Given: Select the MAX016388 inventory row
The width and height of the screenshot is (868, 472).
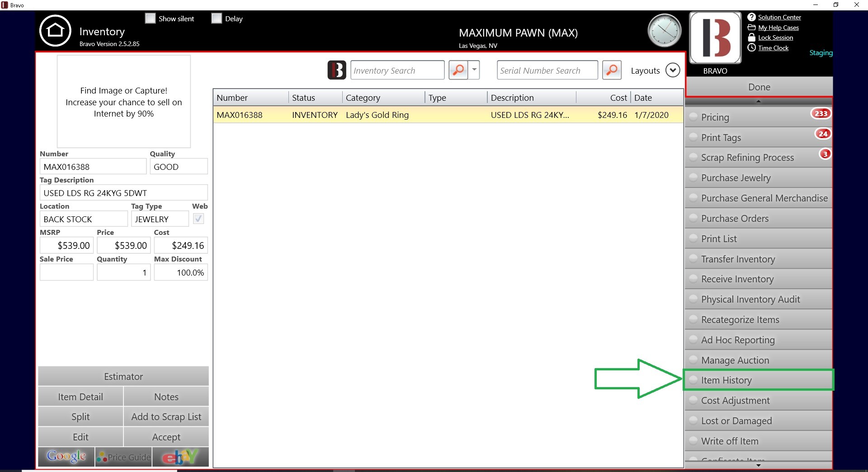Looking at the screenshot, I should pos(448,115).
